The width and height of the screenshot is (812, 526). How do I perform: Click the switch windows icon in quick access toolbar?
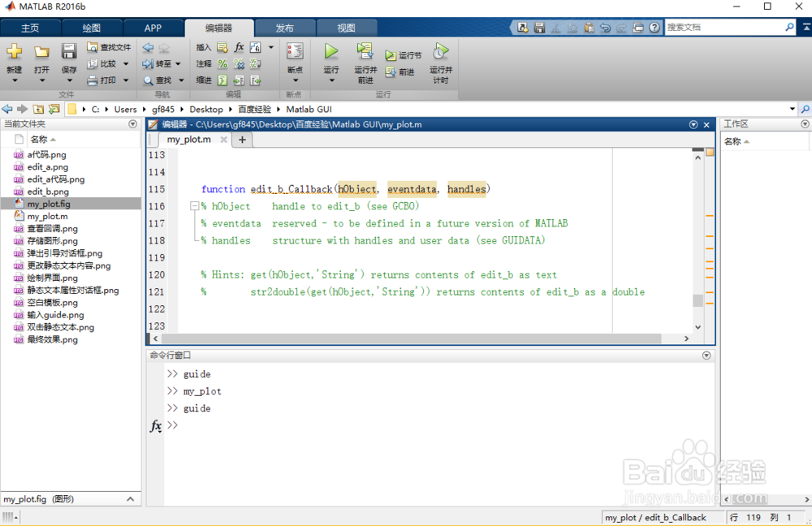pos(638,28)
